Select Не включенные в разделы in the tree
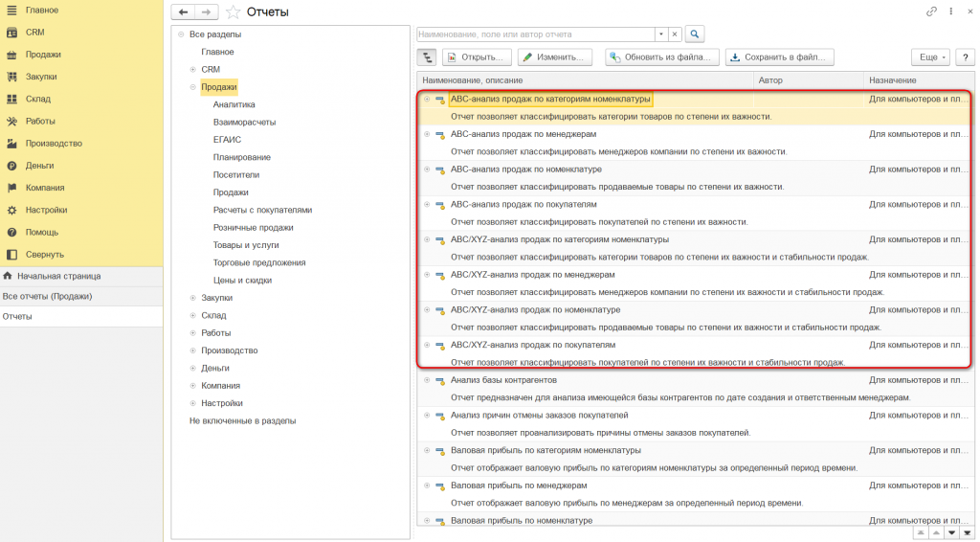This screenshot has width=980, height=542. tap(242, 420)
